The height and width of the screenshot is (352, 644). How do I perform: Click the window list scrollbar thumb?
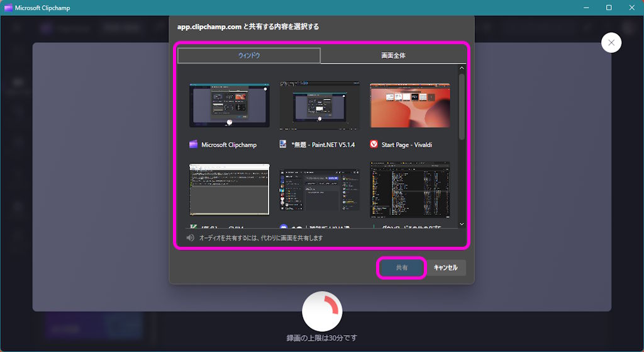tap(462, 107)
